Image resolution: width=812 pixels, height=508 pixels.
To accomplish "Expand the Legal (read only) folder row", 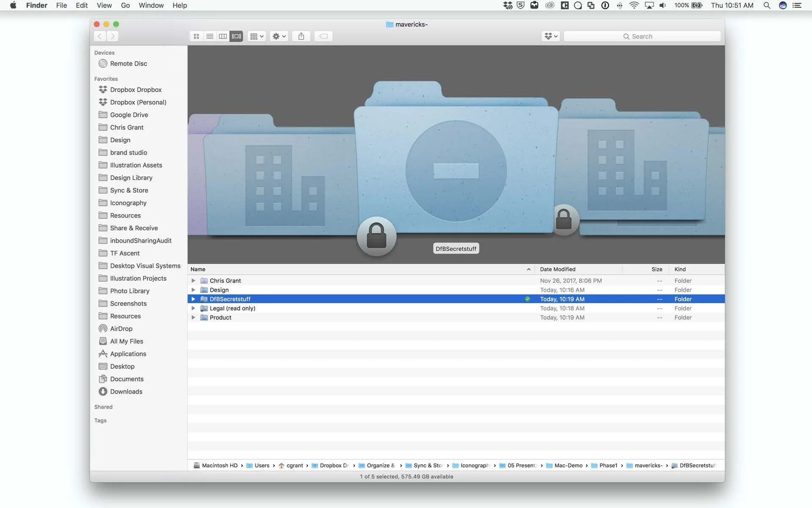I will [x=193, y=308].
